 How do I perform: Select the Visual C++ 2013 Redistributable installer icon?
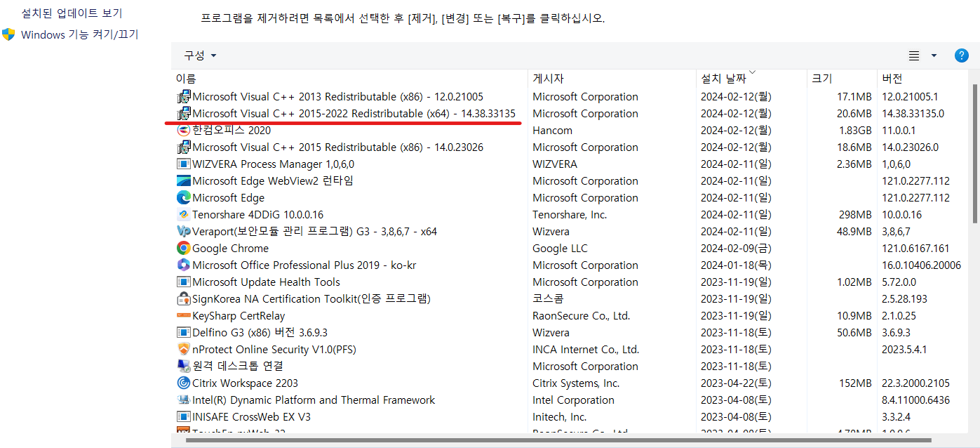183,96
